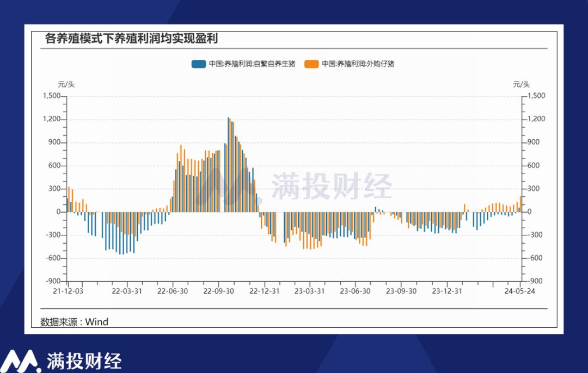The width and height of the screenshot is (588, 373).
Task: Click the right axis 元/头 unit label
Action: coord(522,84)
